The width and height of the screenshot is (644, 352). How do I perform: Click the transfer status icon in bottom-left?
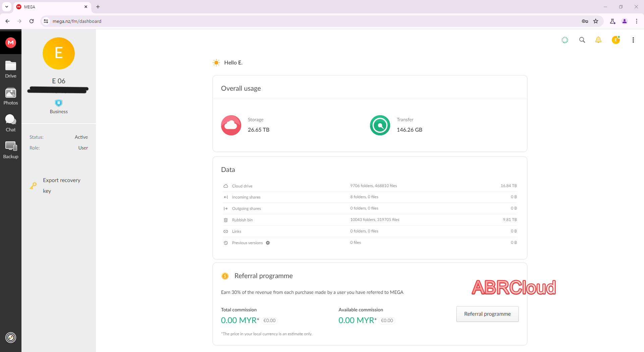[11, 337]
